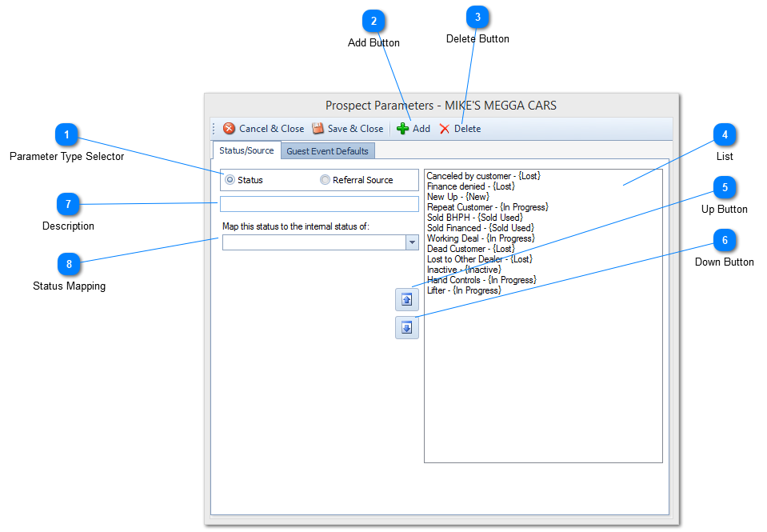Select 'Sold Financed - {Sold Used}' entry
This screenshot has width=767, height=532.
coord(481,228)
